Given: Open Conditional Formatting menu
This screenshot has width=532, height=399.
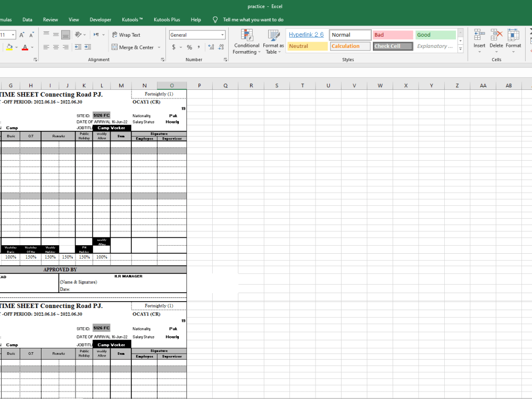Looking at the screenshot, I should (247, 41).
